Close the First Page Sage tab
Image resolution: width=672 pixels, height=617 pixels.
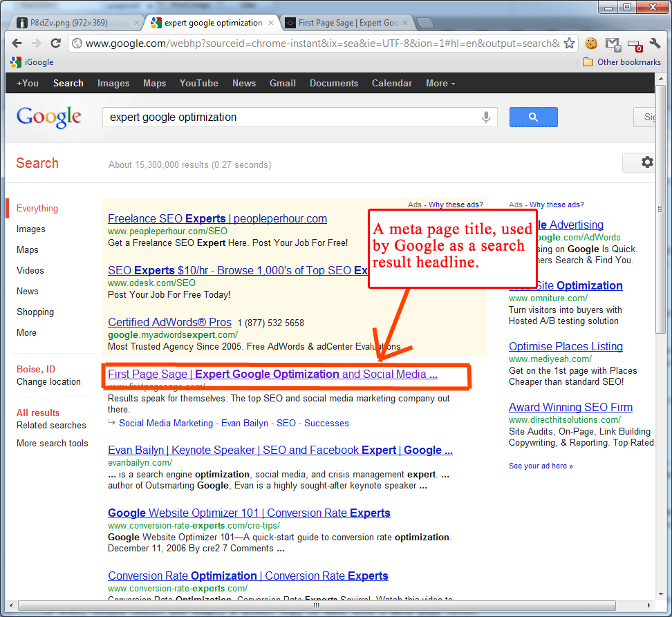(x=405, y=23)
